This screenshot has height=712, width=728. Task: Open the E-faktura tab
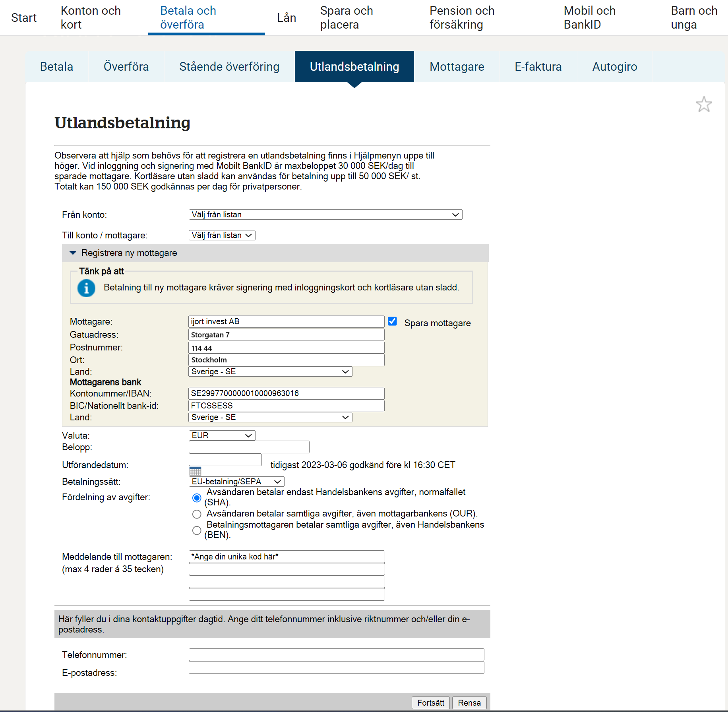pyautogui.click(x=538, y=67)
